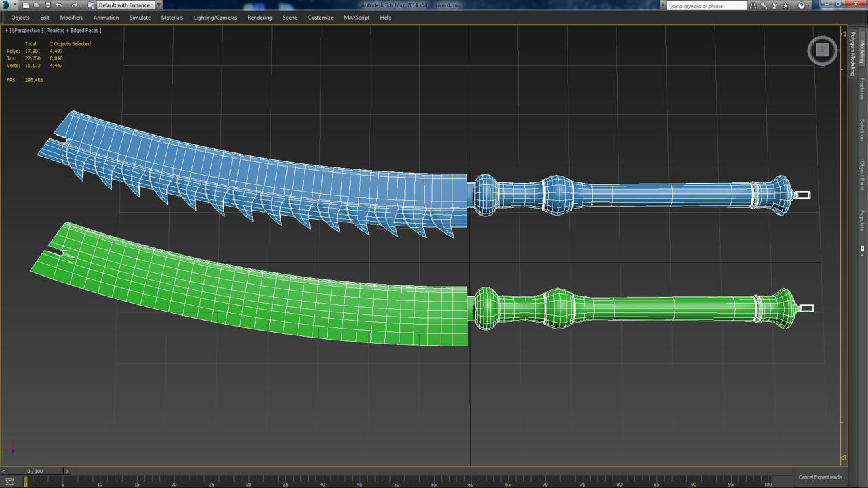Step the time slider back with left arrow

pos(4,471)
